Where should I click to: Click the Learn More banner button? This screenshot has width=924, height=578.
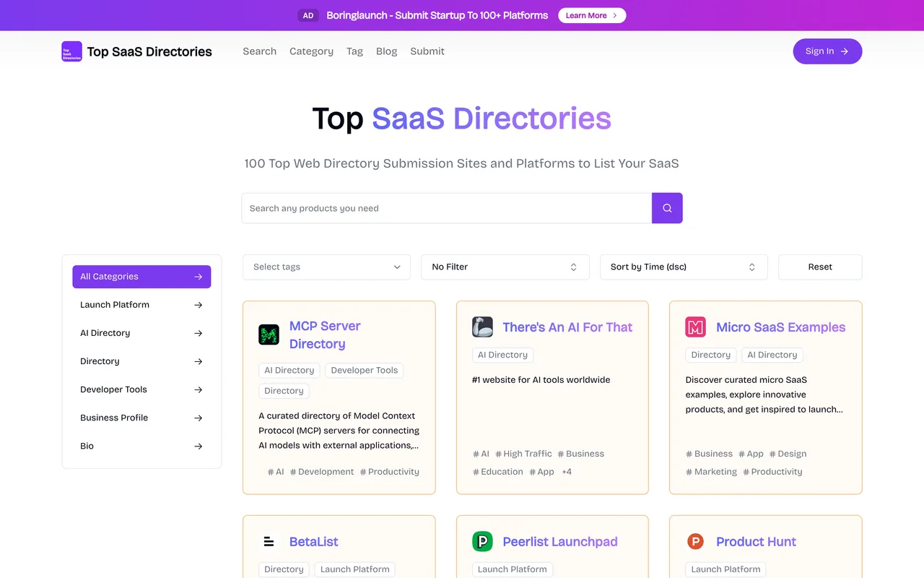pos(592,15)
